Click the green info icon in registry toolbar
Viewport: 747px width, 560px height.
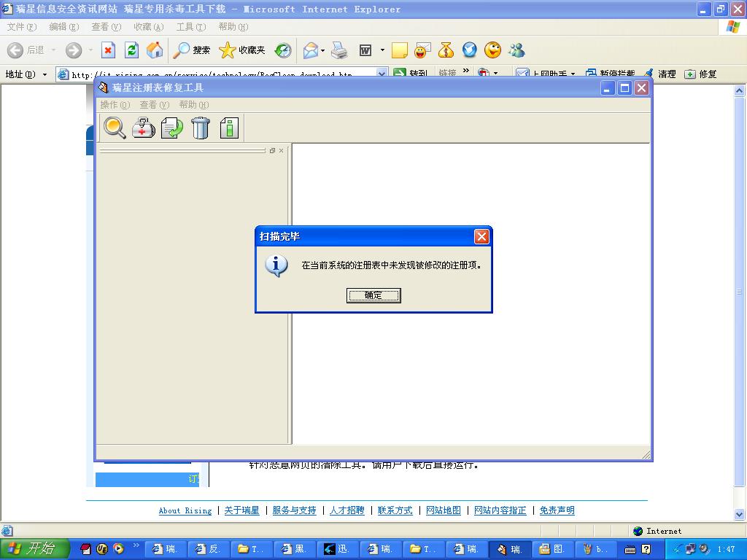(229, 128)
